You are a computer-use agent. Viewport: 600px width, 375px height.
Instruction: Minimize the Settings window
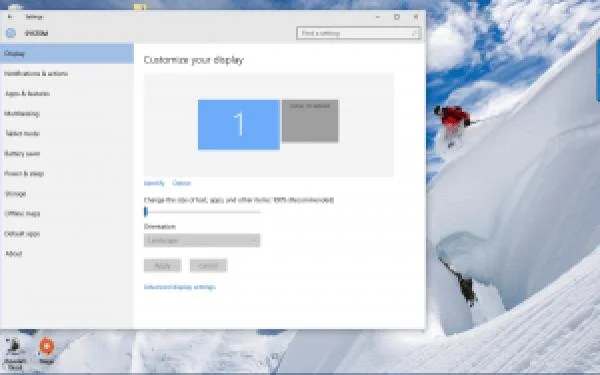(x=378, y=17)
